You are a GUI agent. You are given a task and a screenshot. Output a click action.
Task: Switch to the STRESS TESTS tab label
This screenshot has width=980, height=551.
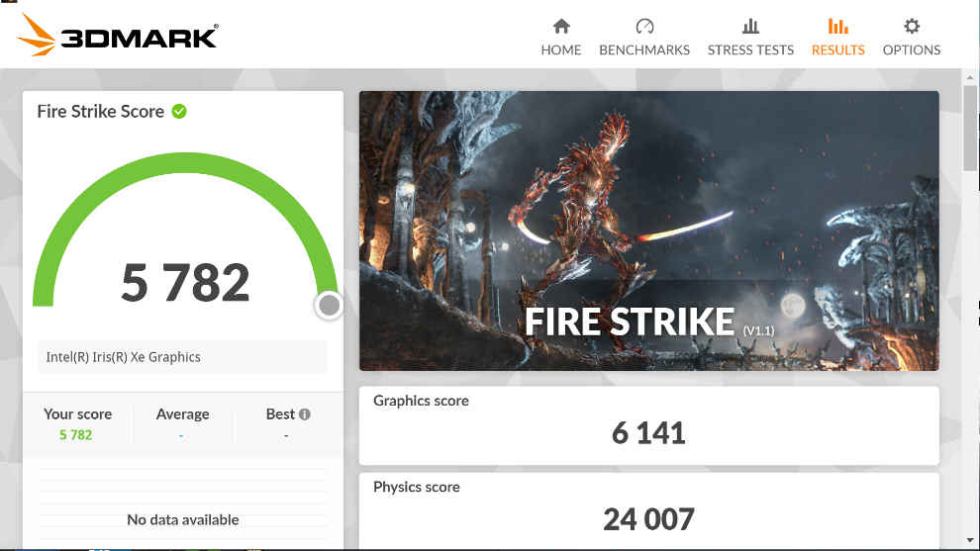[750, 50]
